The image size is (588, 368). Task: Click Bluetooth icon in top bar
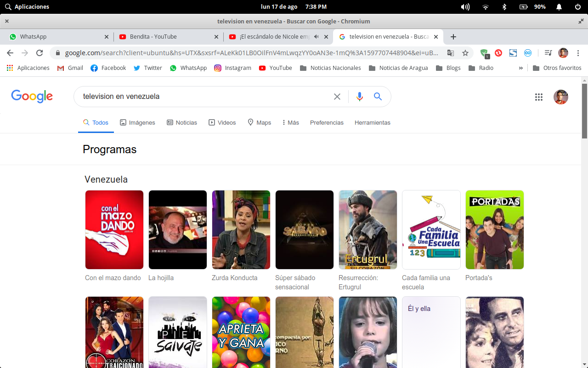(504, 7)
